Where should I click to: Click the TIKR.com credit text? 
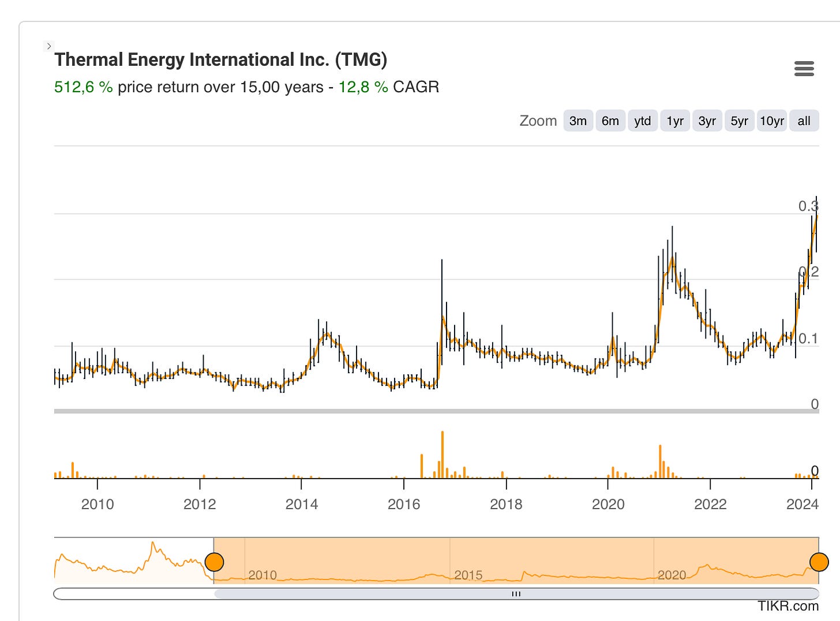coord(788,606)
